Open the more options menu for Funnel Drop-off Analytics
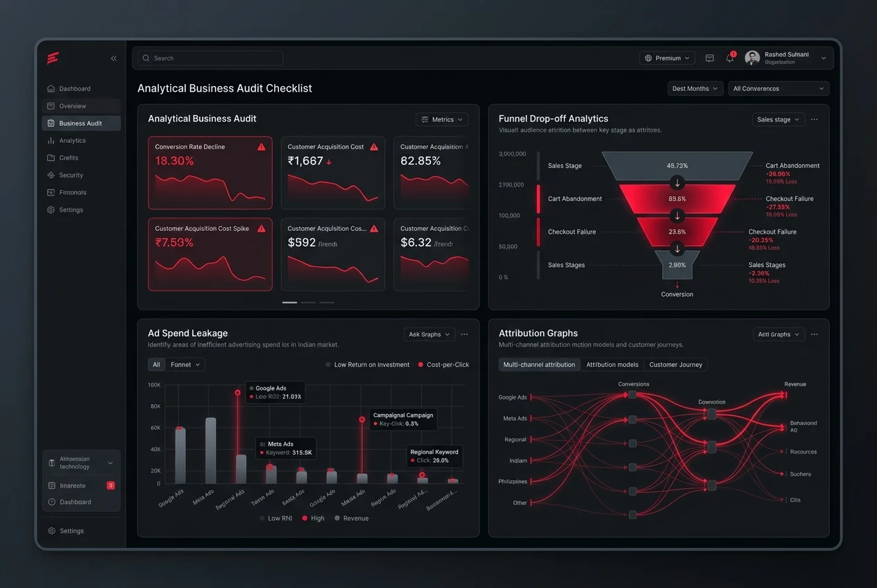This screenshot has height=588, width=877. click(815, 119)
